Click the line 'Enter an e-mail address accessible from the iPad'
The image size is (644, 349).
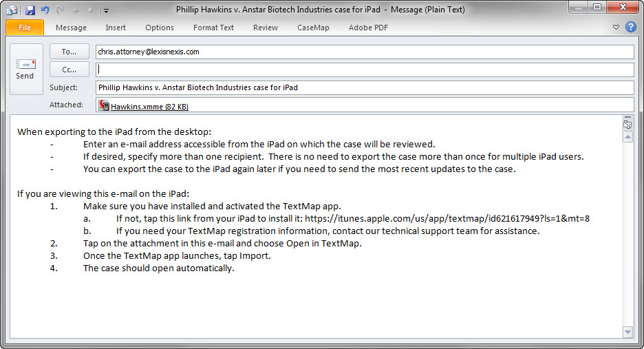(259, 145)
